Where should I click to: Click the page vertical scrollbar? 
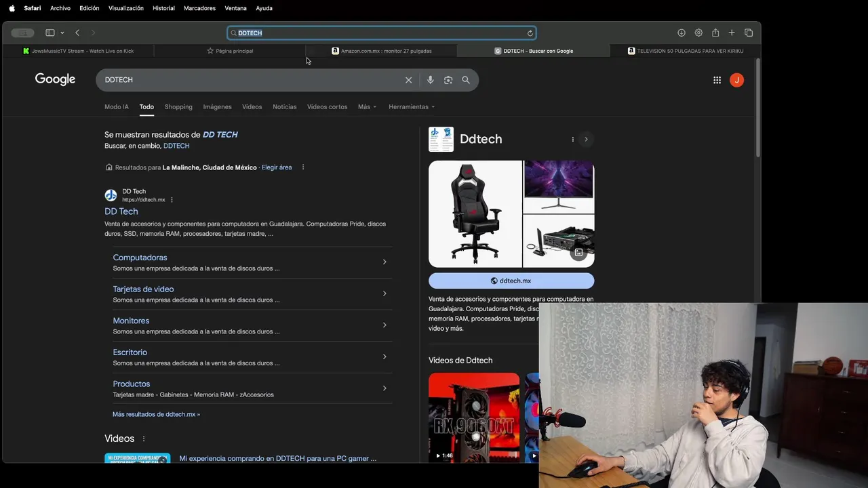(757, 106)
